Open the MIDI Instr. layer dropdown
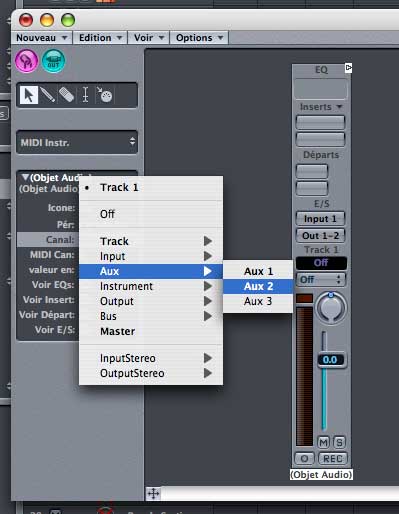Image resolution: width=399 pixels, height=514 pixels. pyautogui.click(x=77, y=142)
